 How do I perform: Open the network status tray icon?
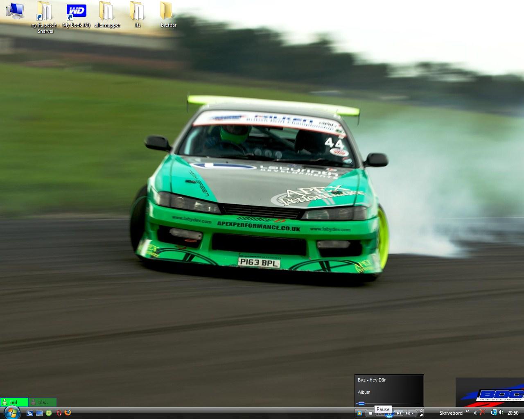[x=494, y=413]
